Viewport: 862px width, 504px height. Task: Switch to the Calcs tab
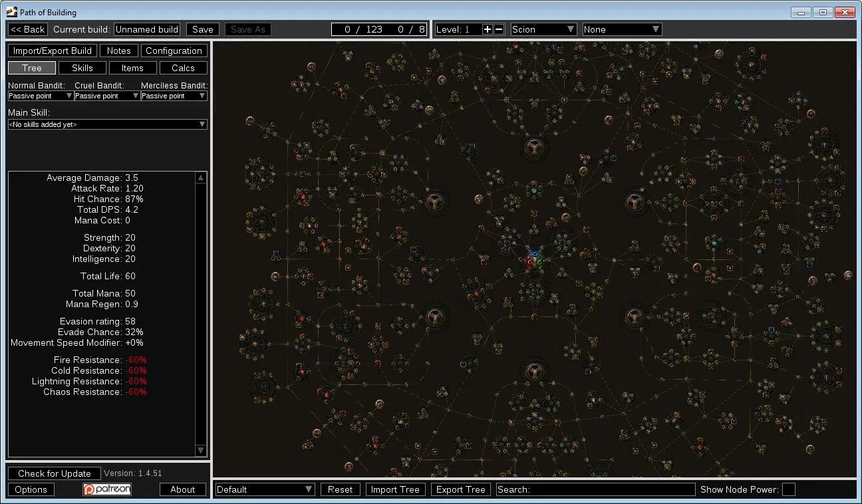(x=183, y=68)
